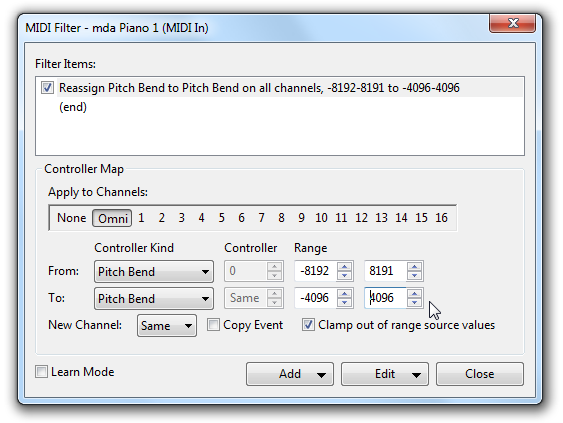Open the To Controller Kind dropdown
The image size is (563, 423).
tap(154, 298)
